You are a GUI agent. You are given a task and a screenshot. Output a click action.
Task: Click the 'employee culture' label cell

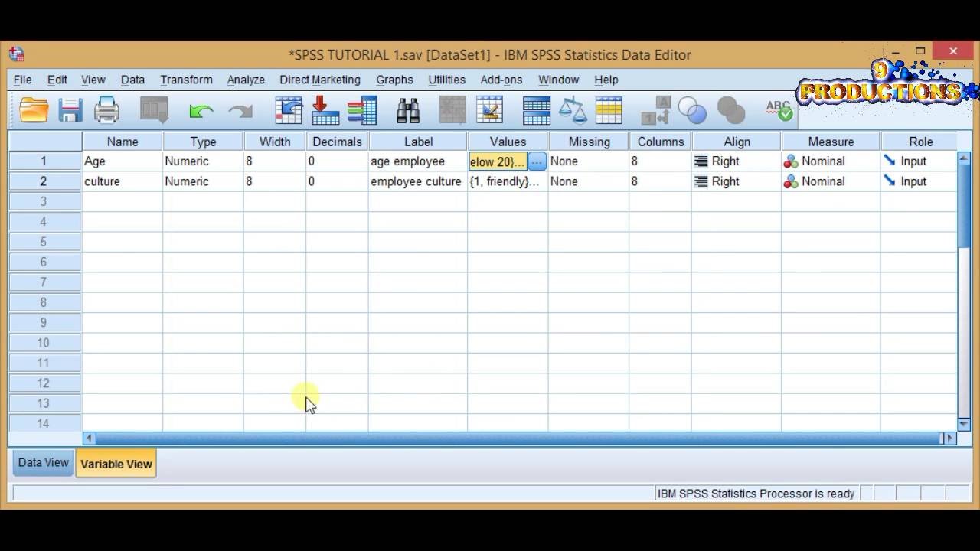pyautogui.click(x=417, y=181)
